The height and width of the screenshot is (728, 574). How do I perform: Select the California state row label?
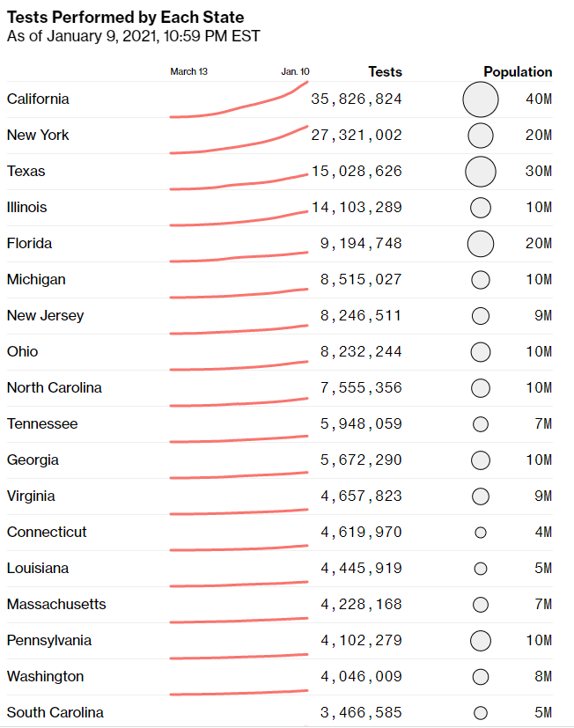(38, 99)
